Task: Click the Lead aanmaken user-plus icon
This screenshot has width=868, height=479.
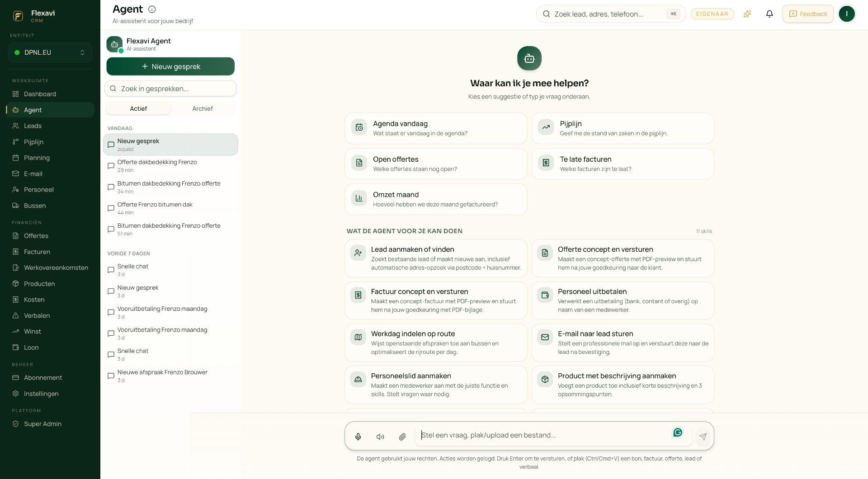Action: coord(358,253)
